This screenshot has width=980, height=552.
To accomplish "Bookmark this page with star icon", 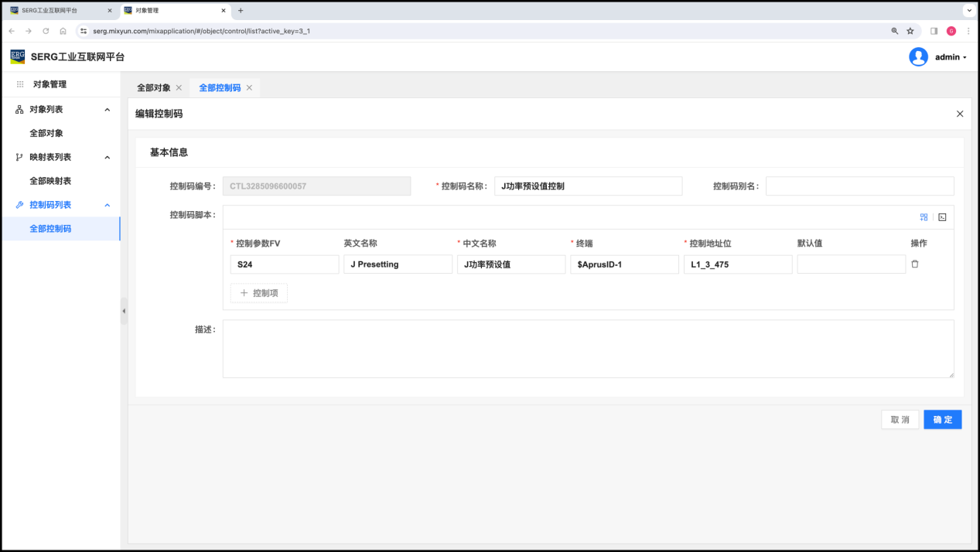I will tap(910, 31).
